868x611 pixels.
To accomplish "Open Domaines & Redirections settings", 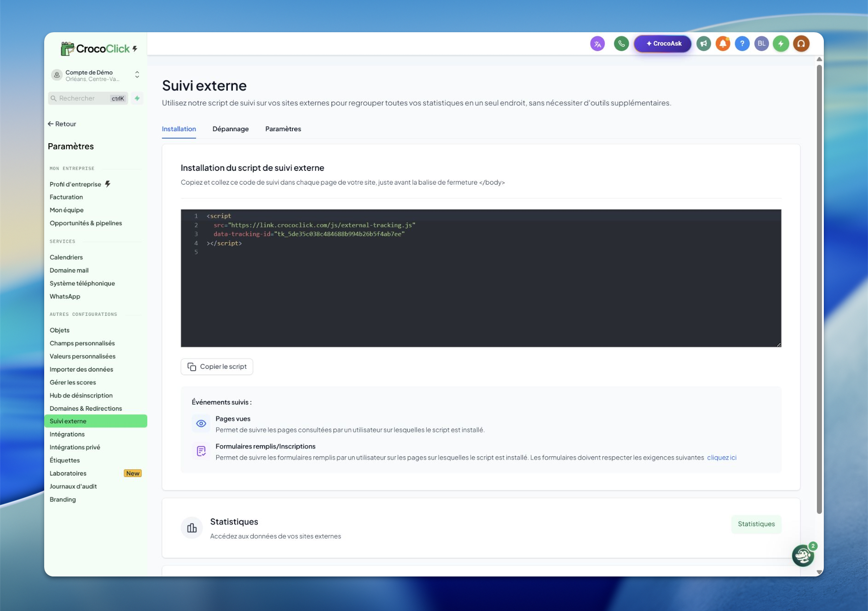I will [86, 408].
